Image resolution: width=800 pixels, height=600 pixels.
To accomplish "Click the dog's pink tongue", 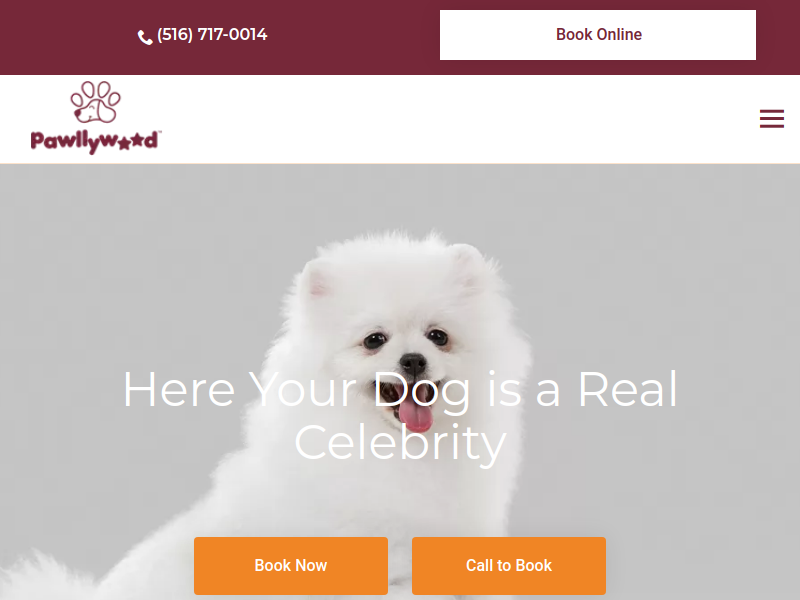I will 416,416.
